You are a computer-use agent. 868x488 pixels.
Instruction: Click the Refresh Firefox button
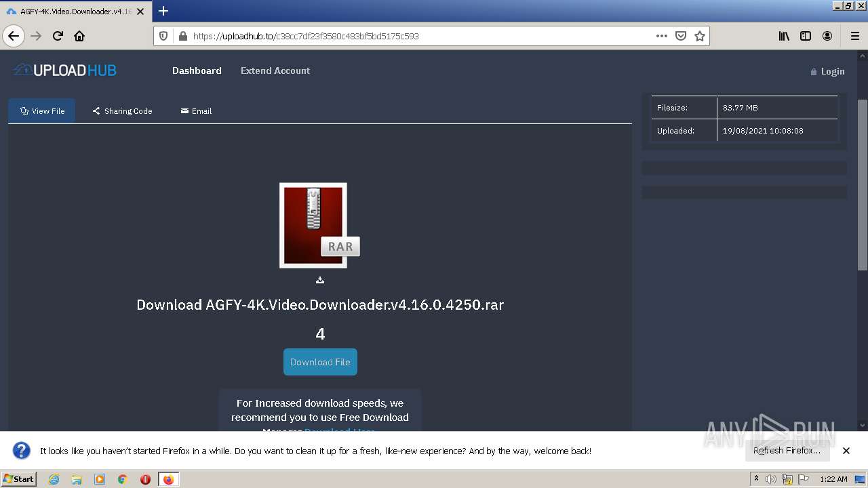pos(787,451)
